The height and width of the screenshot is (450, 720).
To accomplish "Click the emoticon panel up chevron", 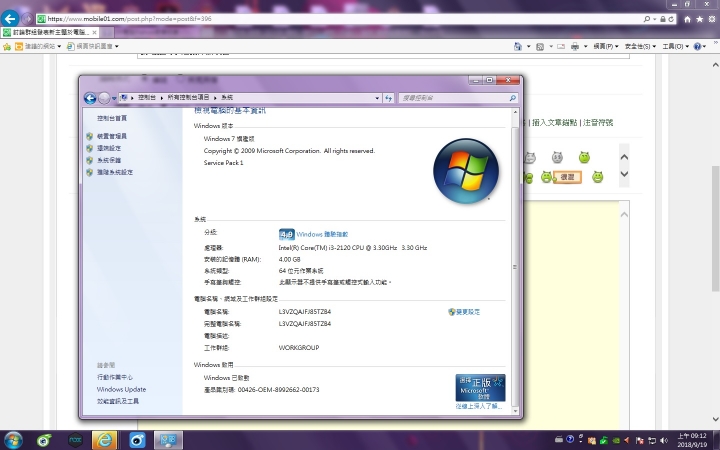I will point(624,157).
